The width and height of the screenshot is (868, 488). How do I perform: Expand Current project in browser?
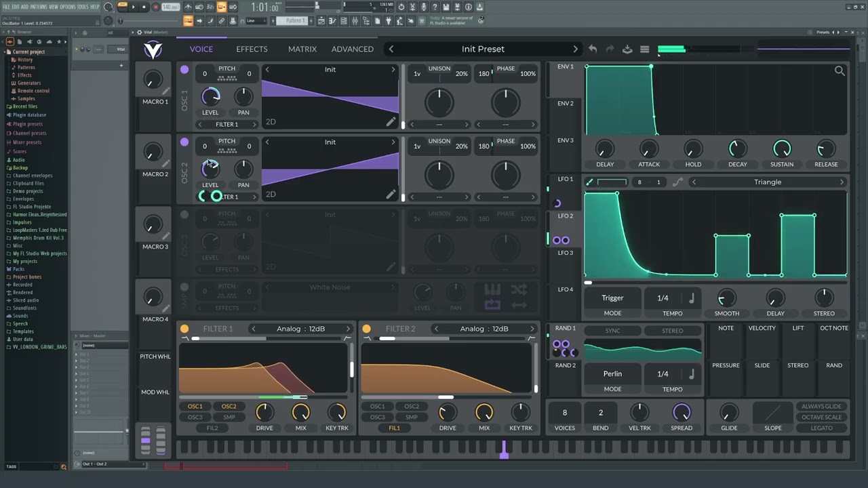pos(28,52)
